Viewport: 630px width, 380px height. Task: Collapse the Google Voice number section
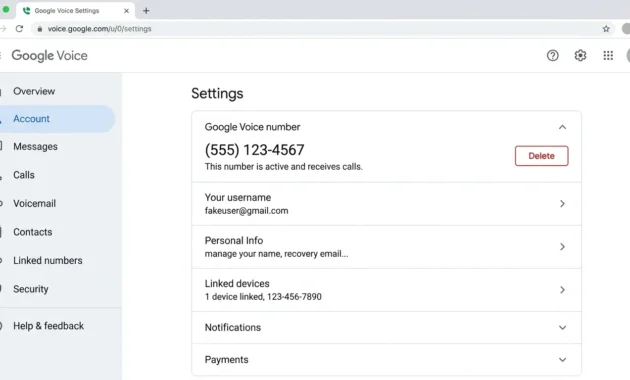click(562, 127)
